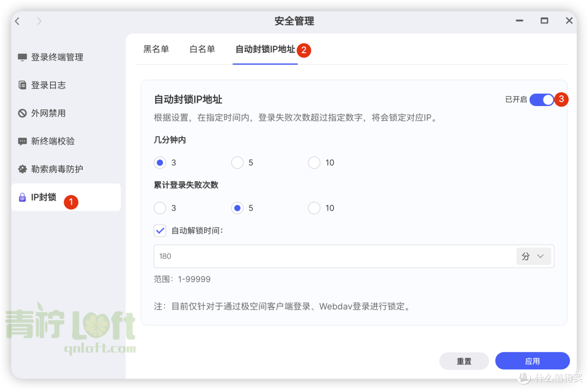The height and width of the screenshot is (390, 588).
Task: Switch to the 自动封锁IP地址 tab
Action: (x=265, y=49)
